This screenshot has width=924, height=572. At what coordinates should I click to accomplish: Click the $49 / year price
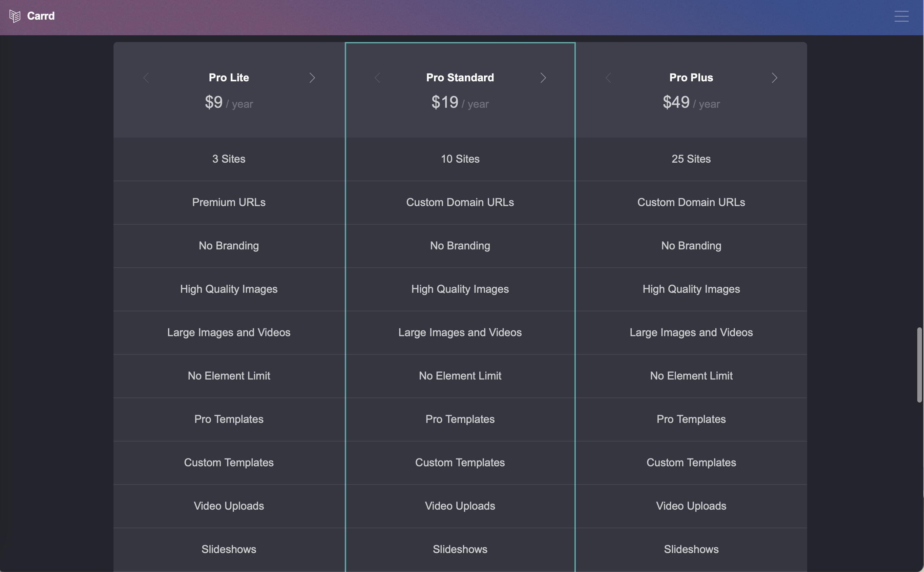click(x=691, y=102)
